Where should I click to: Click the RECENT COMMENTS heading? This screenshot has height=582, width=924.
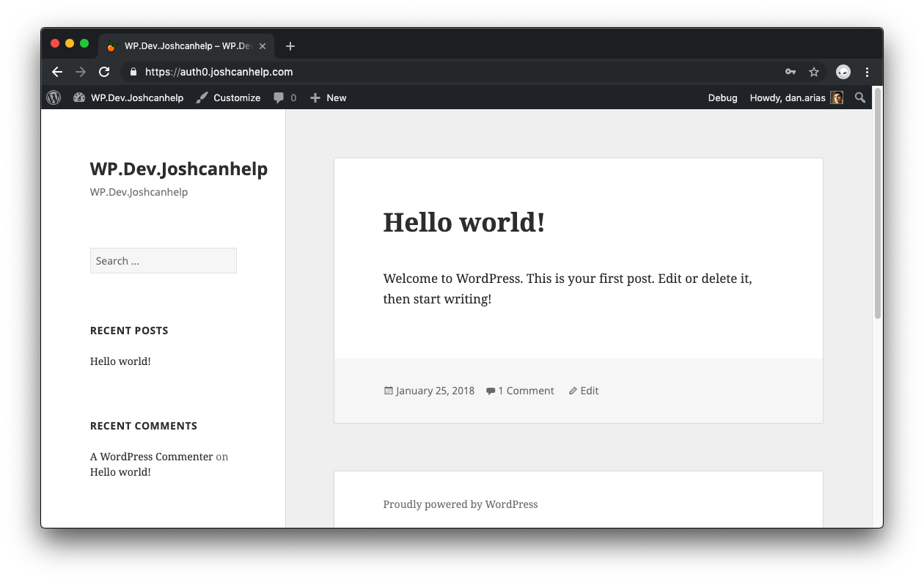144,426
